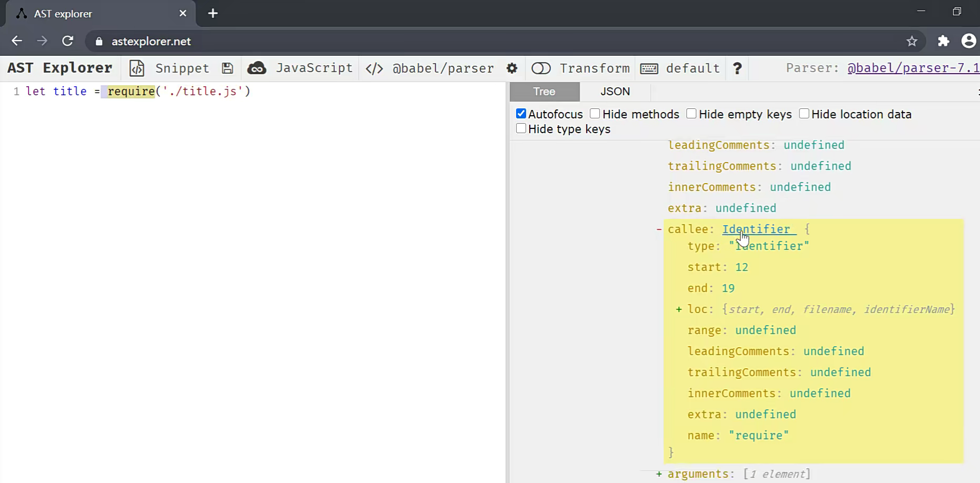Enable Hide location data checkbox

coord(804,114)
